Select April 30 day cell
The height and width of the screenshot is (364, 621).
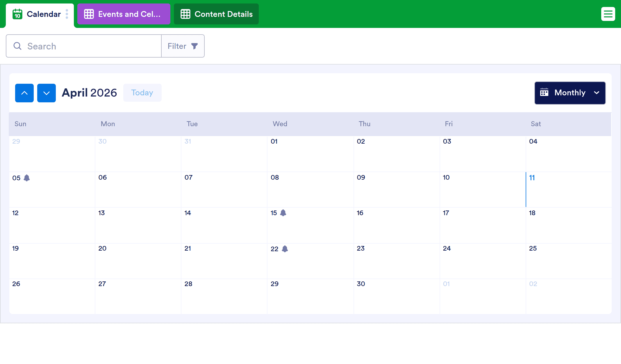point(396,296)
